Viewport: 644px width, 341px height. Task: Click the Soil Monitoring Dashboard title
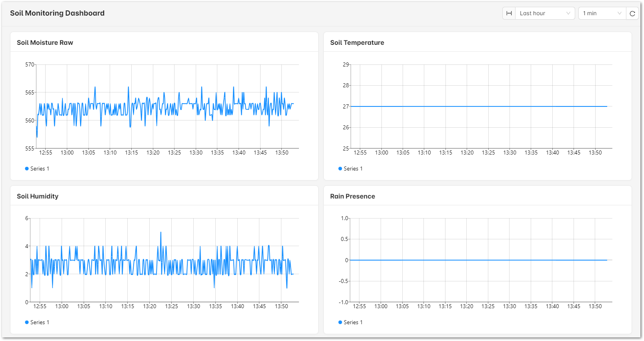[57, 13]
